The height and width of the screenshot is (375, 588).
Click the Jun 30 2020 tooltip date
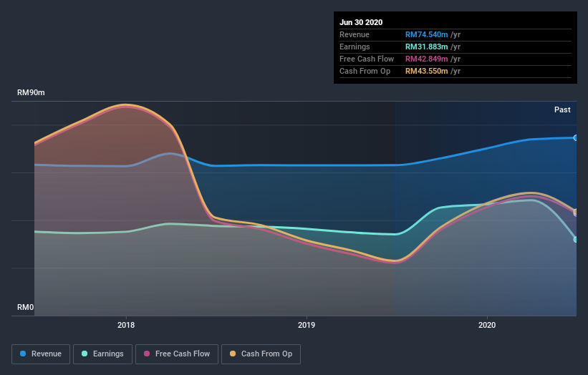pos(361,22)
